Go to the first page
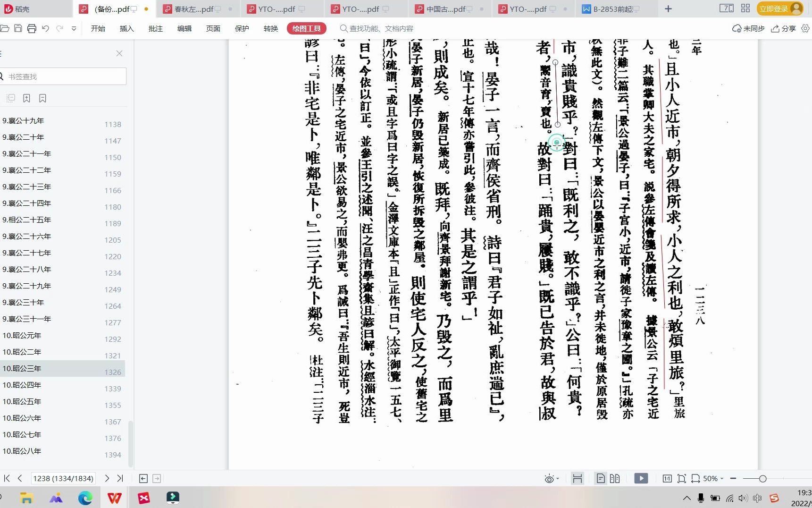Viewport: 812px width, 508px height. (x=7, y=478)
